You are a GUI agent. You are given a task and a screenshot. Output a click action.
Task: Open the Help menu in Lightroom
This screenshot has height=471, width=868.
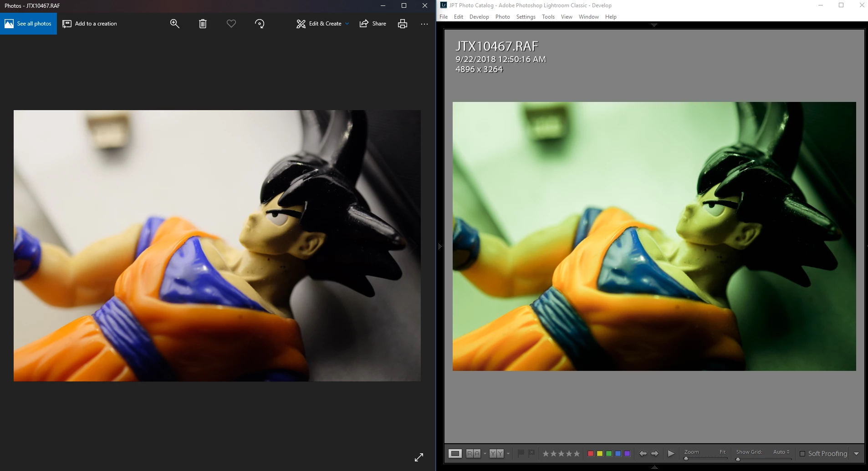pyautogui.click(x=611, y=17)
